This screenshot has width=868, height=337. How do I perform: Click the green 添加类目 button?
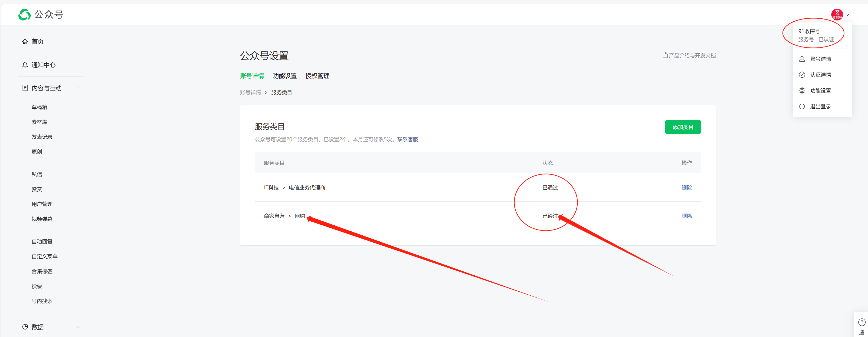[x=683, y=127]
